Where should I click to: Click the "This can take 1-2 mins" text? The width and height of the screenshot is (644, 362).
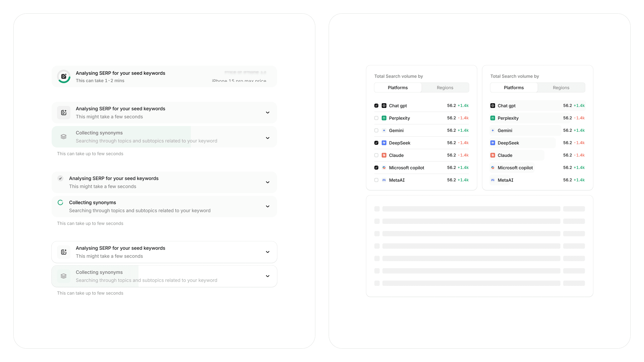point(100,81)
